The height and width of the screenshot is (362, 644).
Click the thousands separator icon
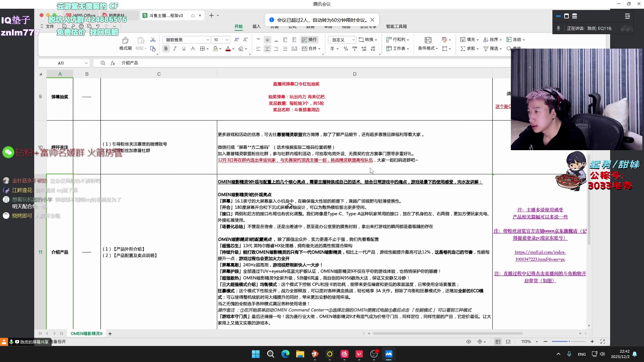pyautogui.click(x=355, y=49)
